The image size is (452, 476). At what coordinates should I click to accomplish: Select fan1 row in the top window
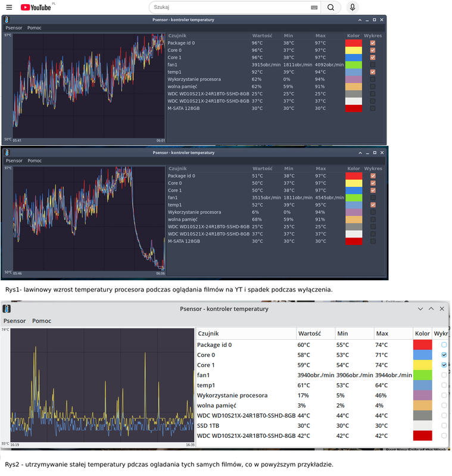[276, 65]
